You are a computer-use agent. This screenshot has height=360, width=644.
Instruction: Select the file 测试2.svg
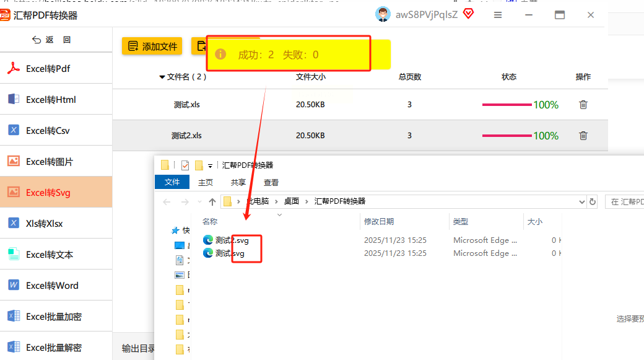click(232, 240)
